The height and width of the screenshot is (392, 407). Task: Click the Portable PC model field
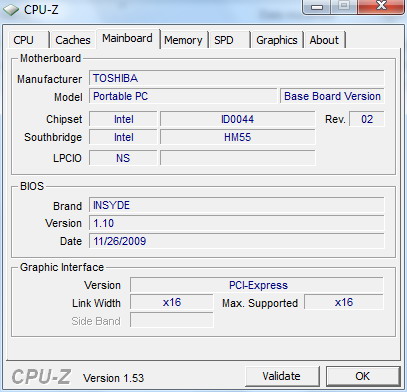(x=183, y=96)
